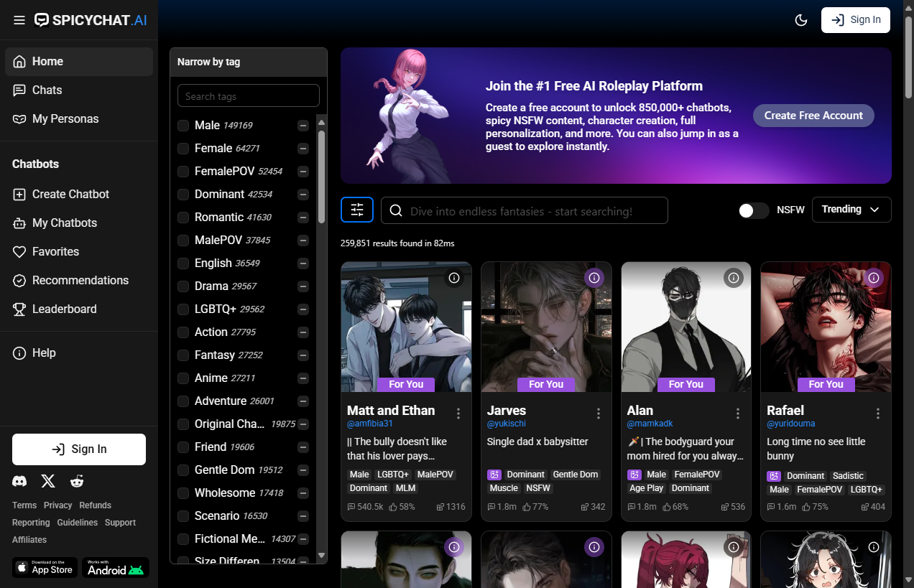Open the hamburger menu icon
Image resolution: width=914 pixels, height=588 pixels.
point(19,20)
